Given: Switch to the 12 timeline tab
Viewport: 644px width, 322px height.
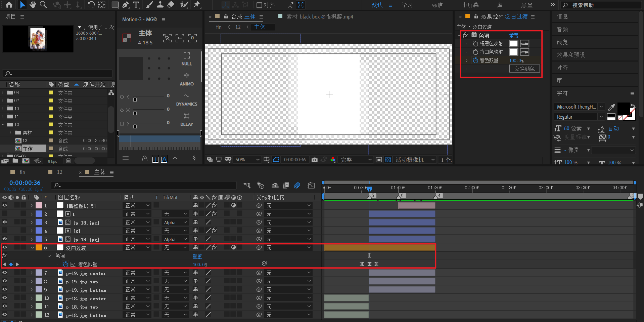Looking at the screenshot, I should 59,172.
